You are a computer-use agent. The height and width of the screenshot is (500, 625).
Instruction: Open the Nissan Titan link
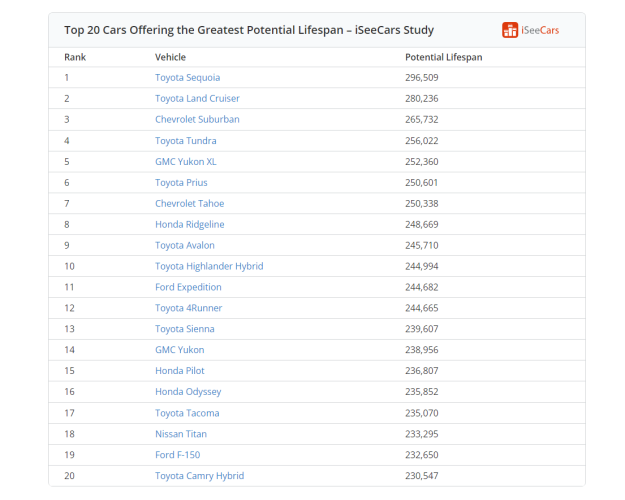[181, 434]
